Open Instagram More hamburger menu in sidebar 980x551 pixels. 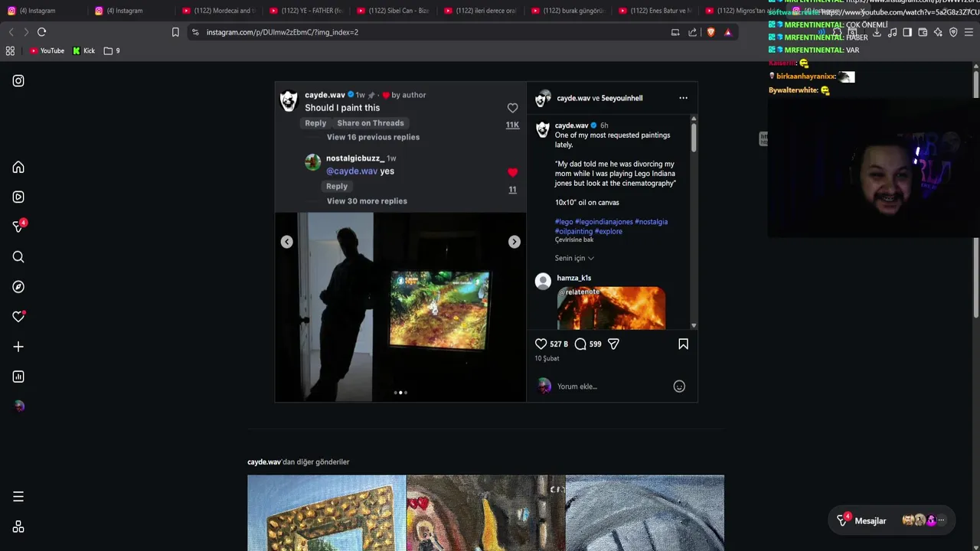(x=18, y=497)
